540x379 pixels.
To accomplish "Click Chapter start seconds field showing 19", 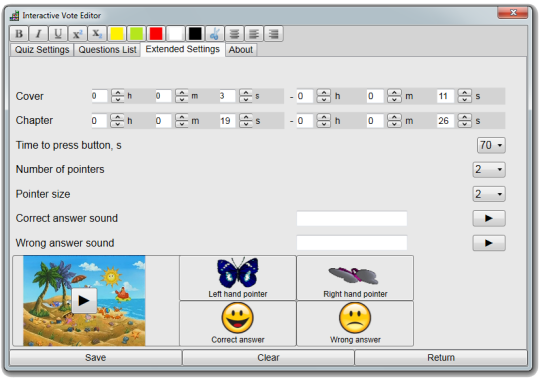I will [227, 121].
